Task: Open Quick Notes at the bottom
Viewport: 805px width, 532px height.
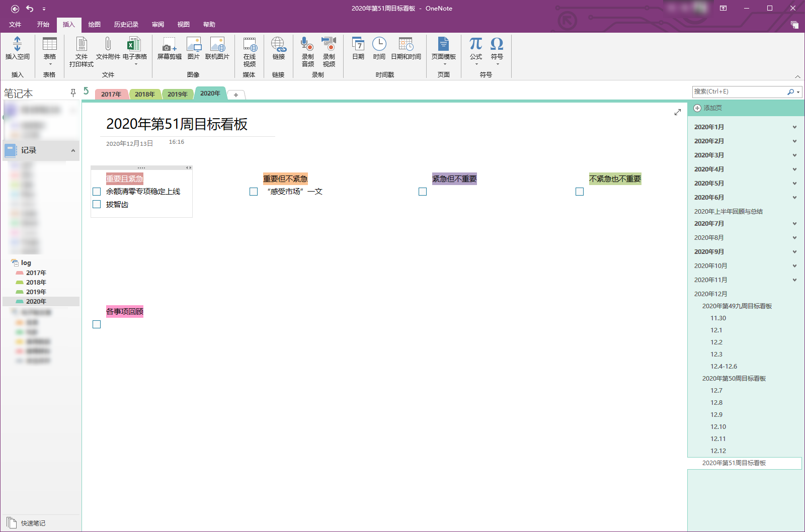Action: [26, 523]
